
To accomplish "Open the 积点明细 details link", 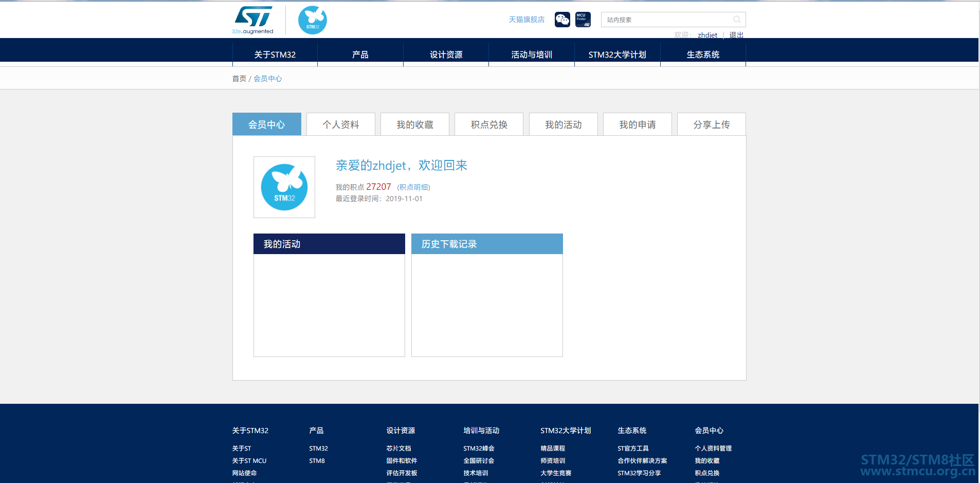I will click(414, 187).
